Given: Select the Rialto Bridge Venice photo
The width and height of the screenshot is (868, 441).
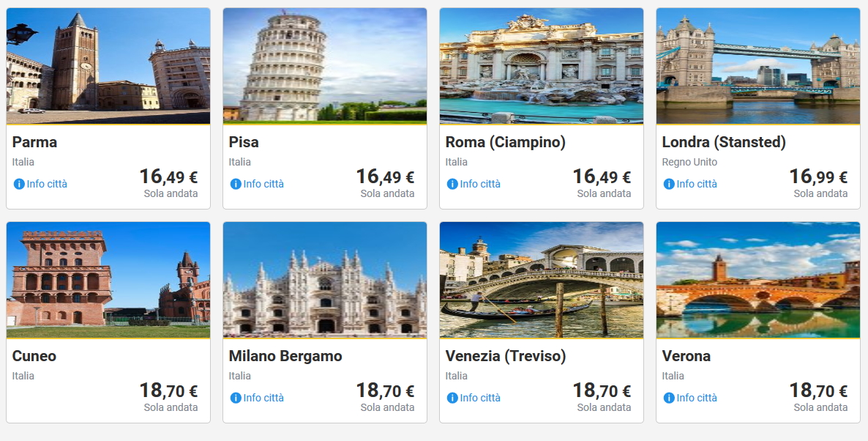Looking at the screenshot, I should point(542,280).
